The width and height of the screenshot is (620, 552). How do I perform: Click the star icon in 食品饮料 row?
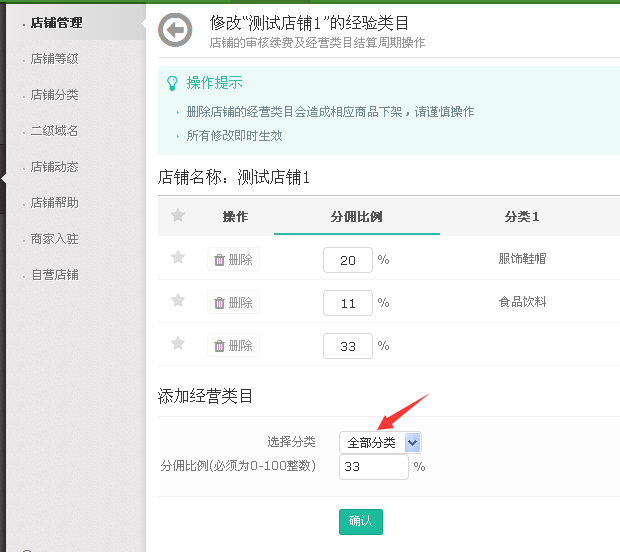(x=178, y=301)
